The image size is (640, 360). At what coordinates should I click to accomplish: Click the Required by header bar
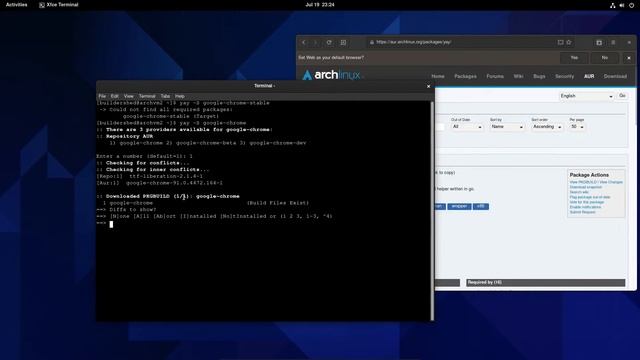tap(545, 282)
